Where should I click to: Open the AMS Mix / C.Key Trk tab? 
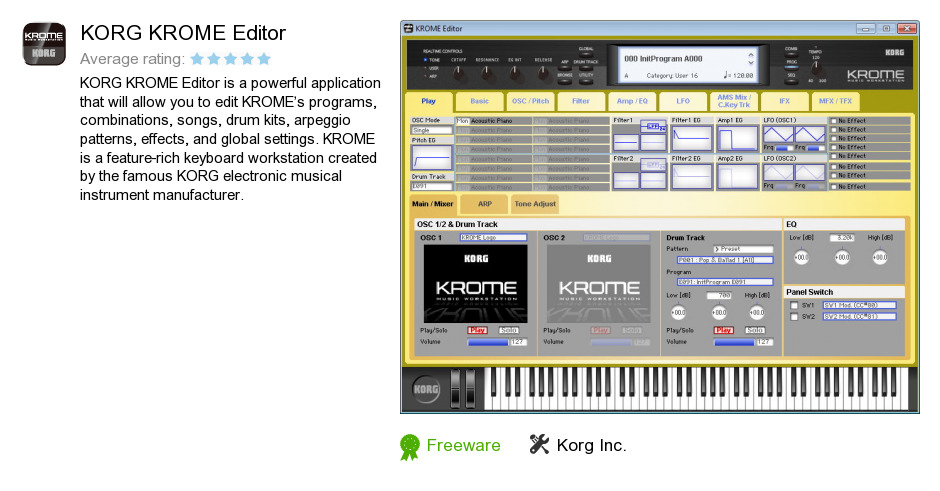733,101
